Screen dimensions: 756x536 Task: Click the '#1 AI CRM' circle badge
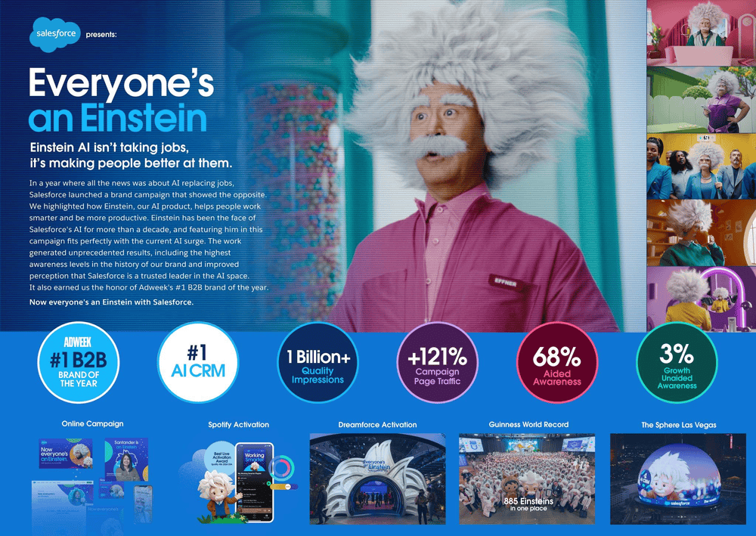click(197, 362)
